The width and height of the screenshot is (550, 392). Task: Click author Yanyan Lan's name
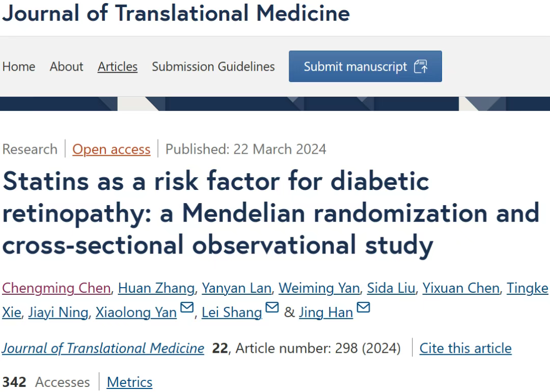(236, 288)
